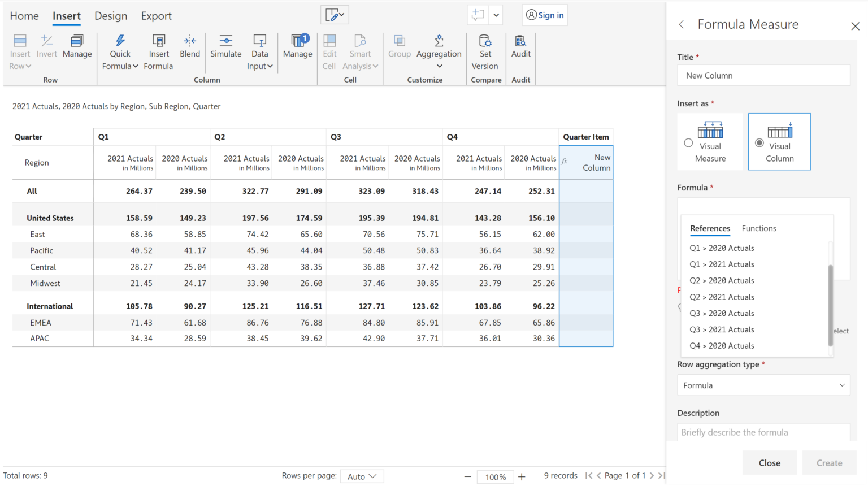This screenshot has height=486, width=868.
Task: Open the Rows per page dropdown
Action: [x=362, y=476]
